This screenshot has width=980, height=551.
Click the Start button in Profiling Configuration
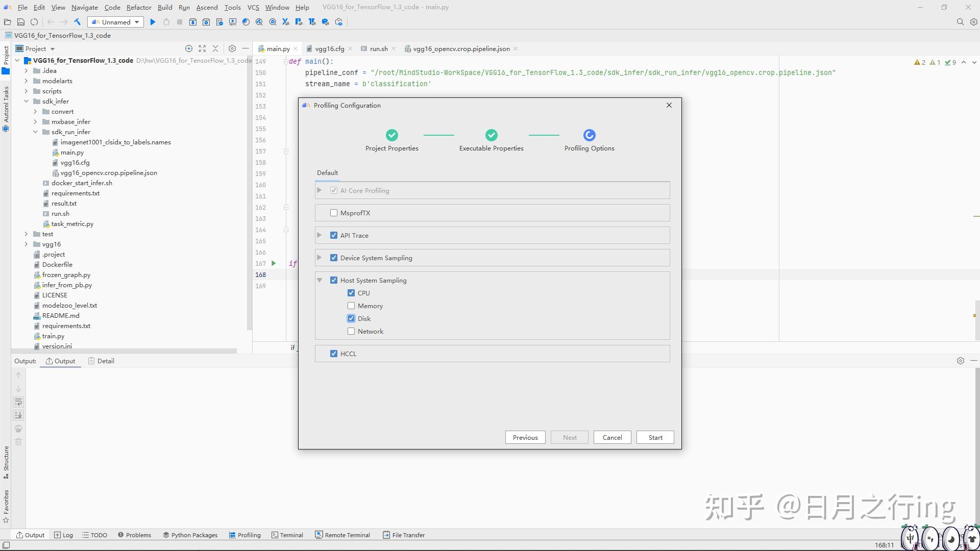(x=655, y=437)
